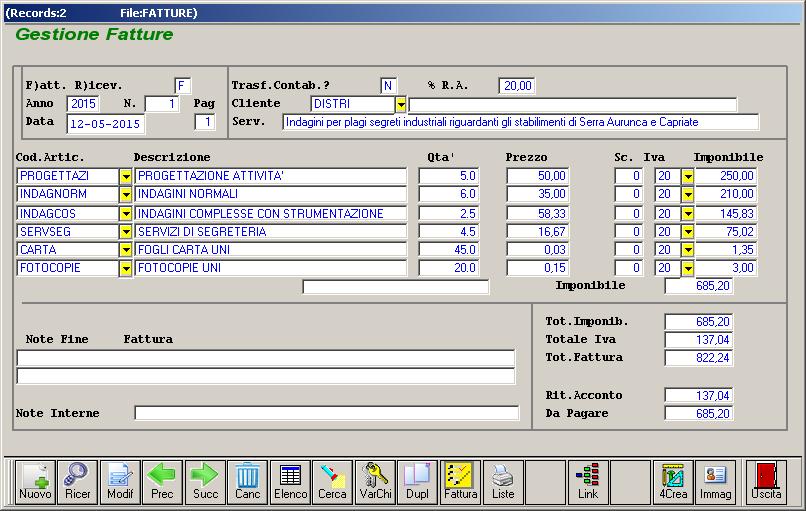Click the Imponibile value 250,00

(725, 176)
